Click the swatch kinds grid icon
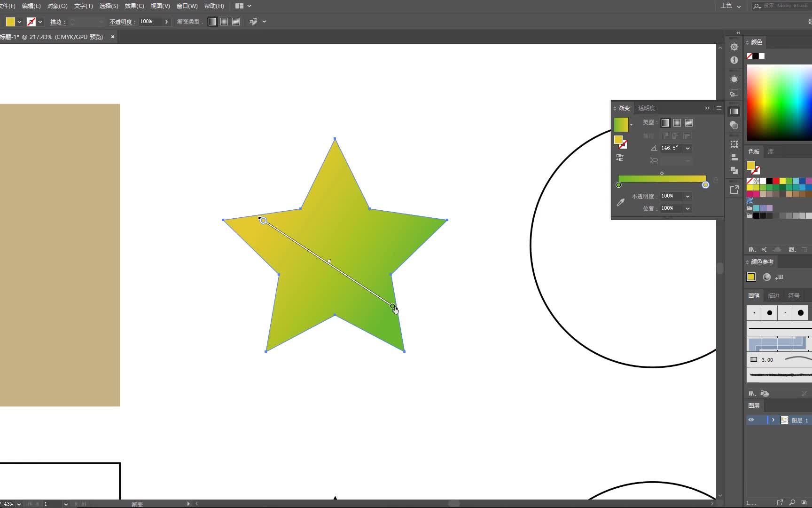Image resolution: width=812 pixels, height=508 pixels. (x=792, y=249)
